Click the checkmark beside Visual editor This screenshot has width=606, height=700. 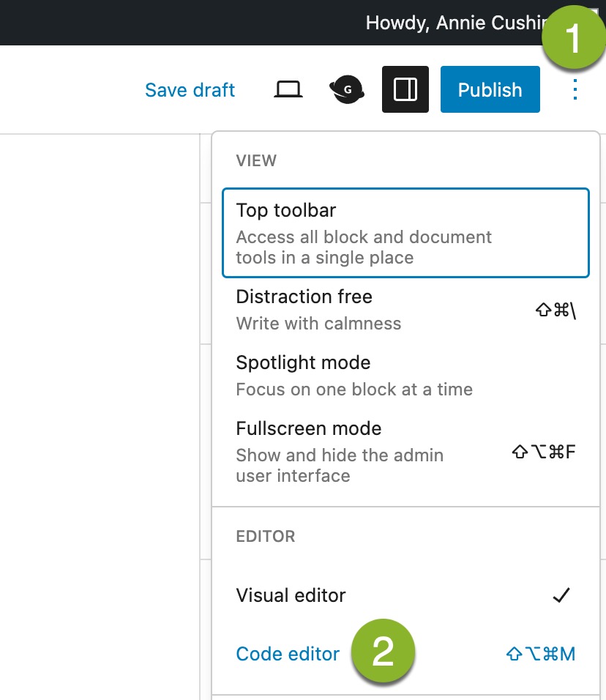(x=561, y=595)
